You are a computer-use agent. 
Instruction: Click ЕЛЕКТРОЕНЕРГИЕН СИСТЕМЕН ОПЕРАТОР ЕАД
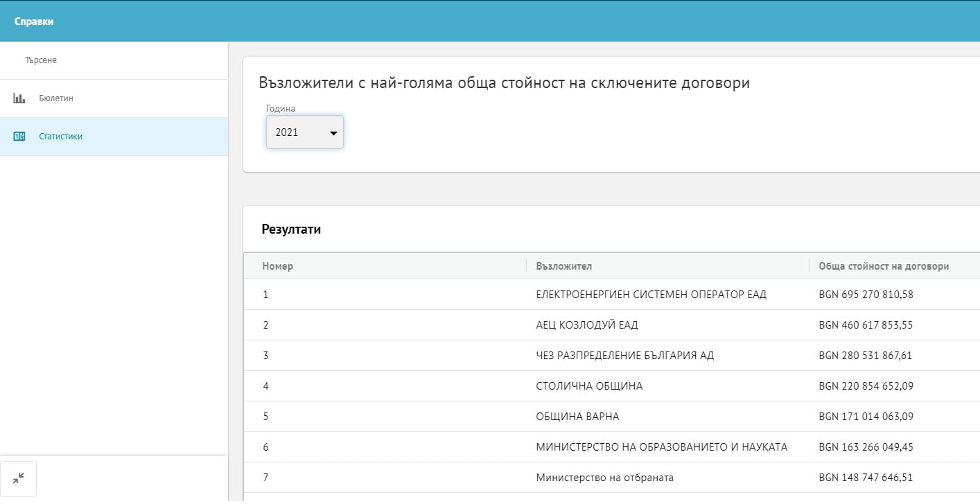tap(651, 295)
